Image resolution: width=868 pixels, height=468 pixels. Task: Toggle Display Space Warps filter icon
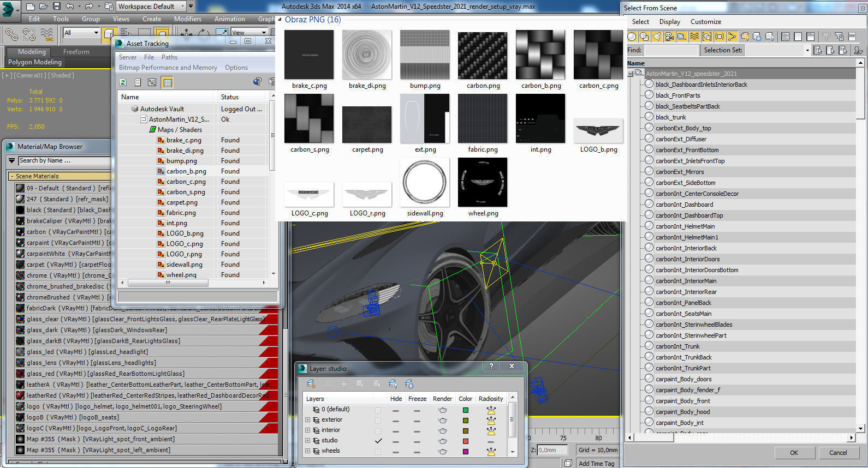(x=694, y=37)
